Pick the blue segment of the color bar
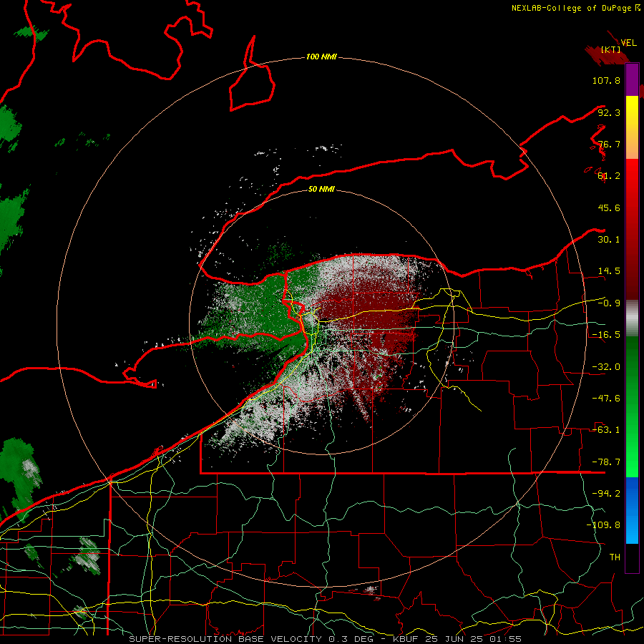644x644 pixels. tap(632, 510)
